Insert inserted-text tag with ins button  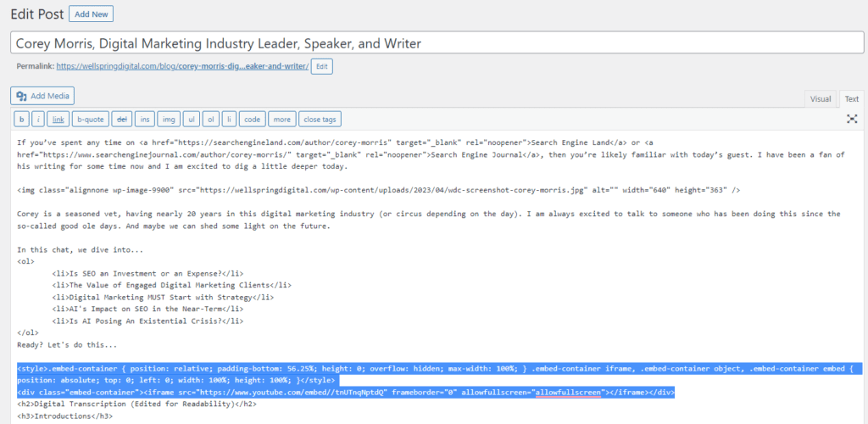pos(144,119)
